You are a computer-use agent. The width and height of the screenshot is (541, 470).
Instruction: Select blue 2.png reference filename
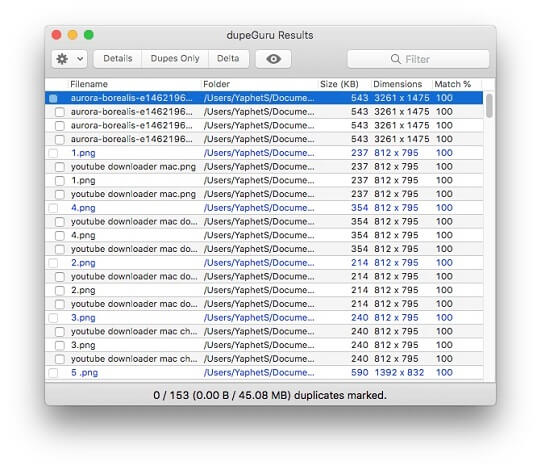[83, 263]
